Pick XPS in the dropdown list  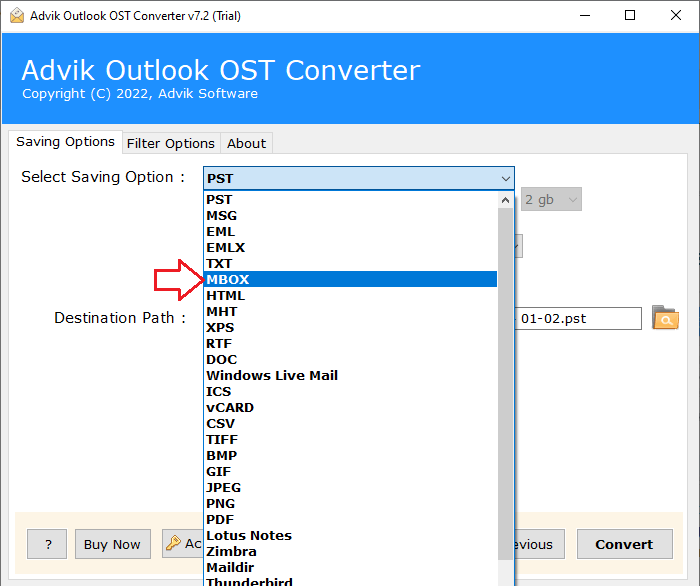(x=350, y=328)
